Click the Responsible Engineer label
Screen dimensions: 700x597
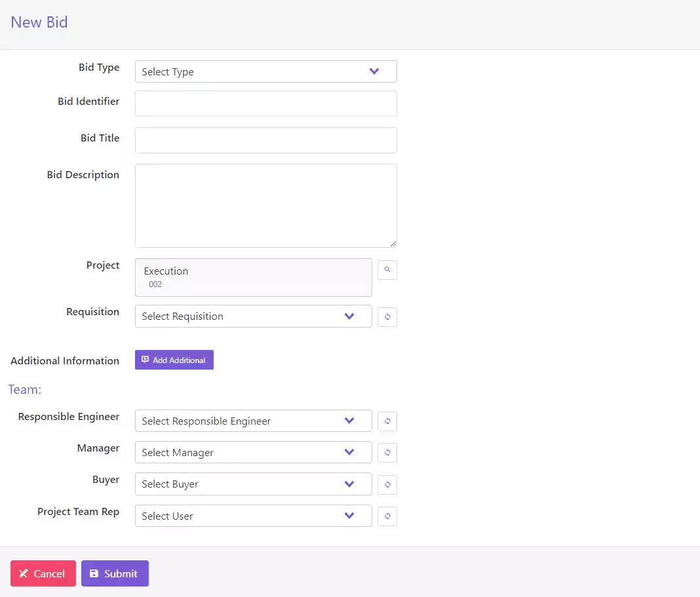(69, 417)
